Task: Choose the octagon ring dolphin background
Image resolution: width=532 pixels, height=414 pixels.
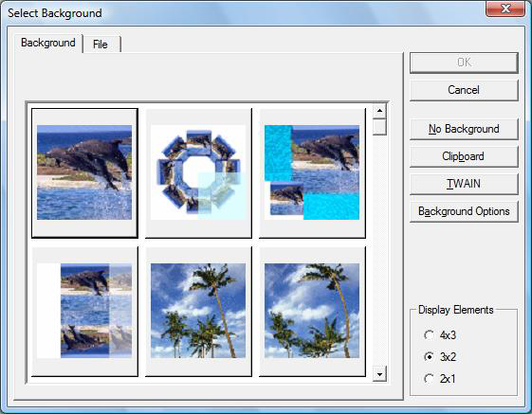Action: click(x=198, y=173)
